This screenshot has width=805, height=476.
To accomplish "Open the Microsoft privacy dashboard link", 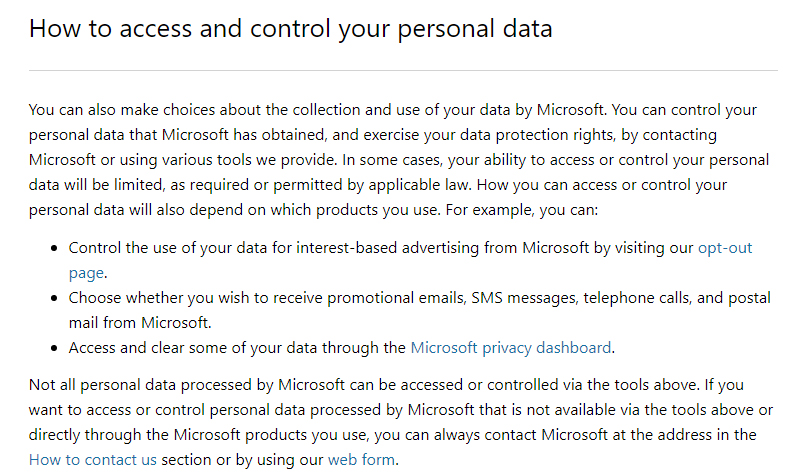I will 511,348.
